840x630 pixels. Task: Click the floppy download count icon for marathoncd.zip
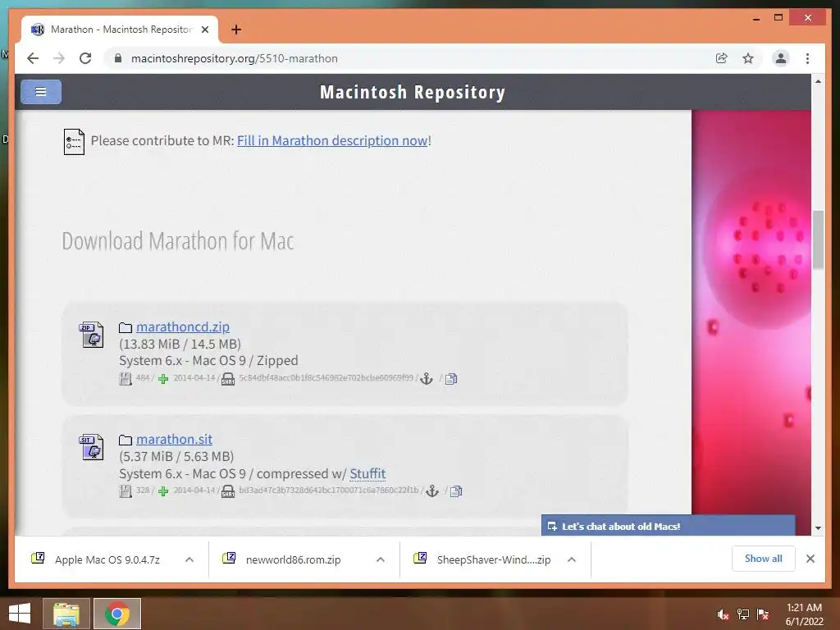click(126, 379)
